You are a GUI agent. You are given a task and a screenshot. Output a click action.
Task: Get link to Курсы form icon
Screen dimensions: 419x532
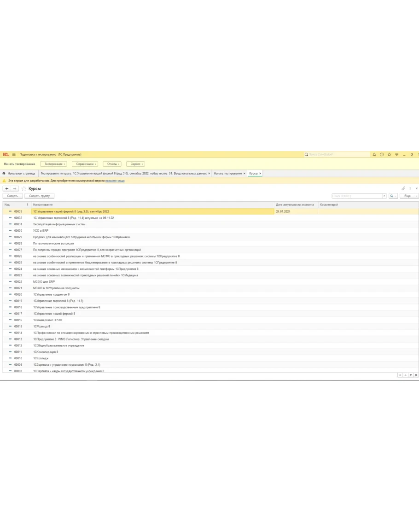(403, 188)
